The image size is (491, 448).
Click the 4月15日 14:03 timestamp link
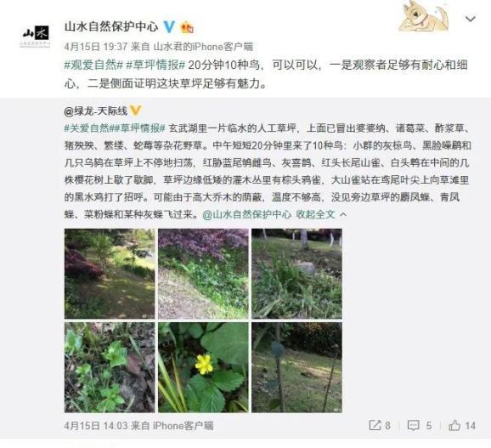[x=96, y=425]
